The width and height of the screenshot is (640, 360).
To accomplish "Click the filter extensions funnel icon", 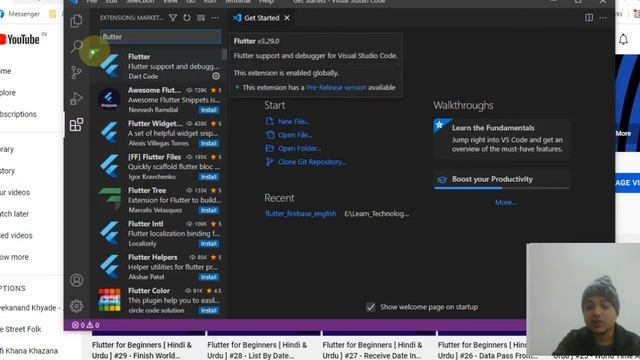I will click(173, 18).
